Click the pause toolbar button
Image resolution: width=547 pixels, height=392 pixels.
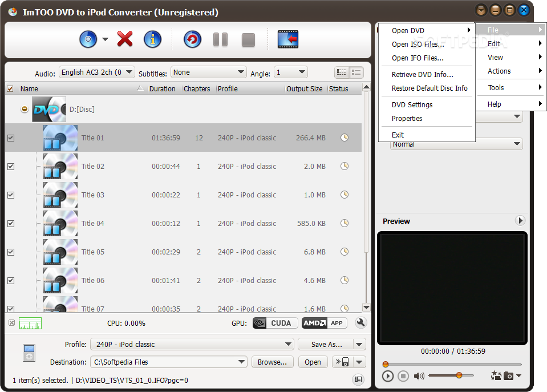(221, 39)
